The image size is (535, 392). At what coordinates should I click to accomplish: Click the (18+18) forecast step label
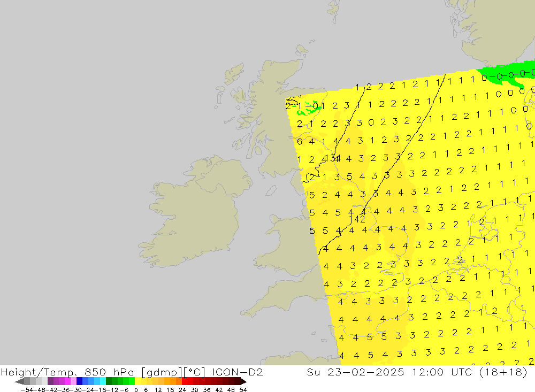pyautogui.click(x=503, y=372)
